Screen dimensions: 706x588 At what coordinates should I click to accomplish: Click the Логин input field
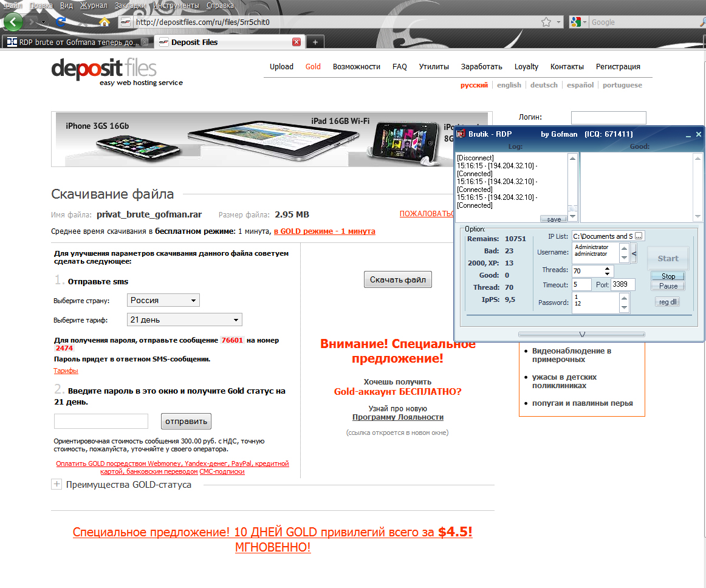pos(608,117)
